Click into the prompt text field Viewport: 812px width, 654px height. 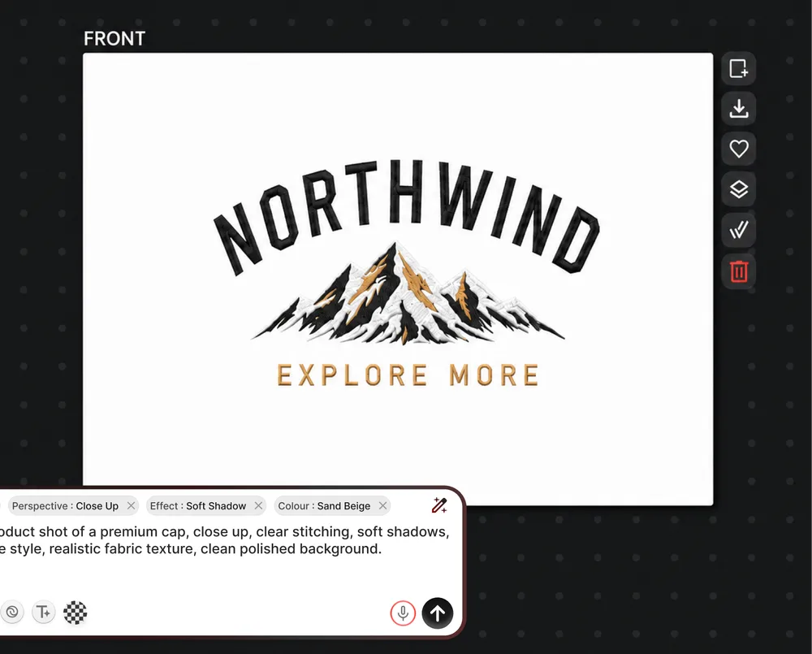(x=225, y=540)
